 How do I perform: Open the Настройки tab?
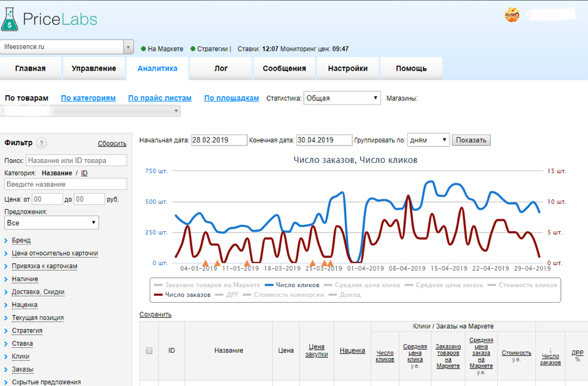pyautogui.click(x=348, y=69)
